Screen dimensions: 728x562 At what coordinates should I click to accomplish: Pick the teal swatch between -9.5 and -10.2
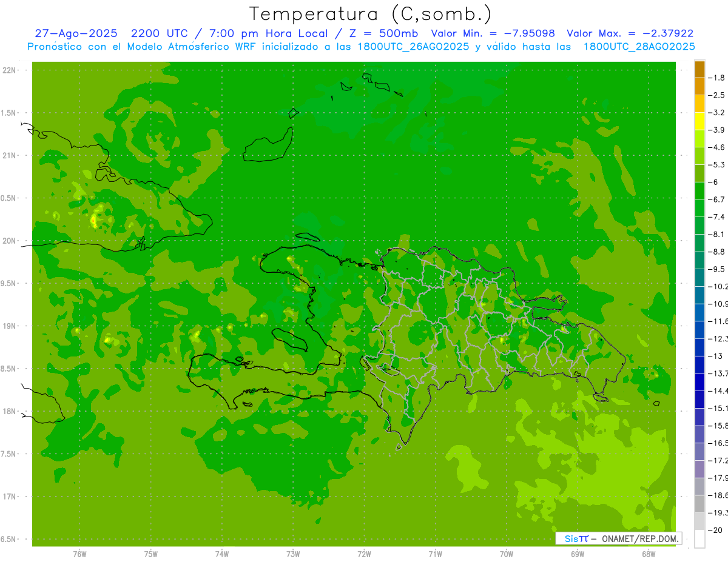coord(699,278)
